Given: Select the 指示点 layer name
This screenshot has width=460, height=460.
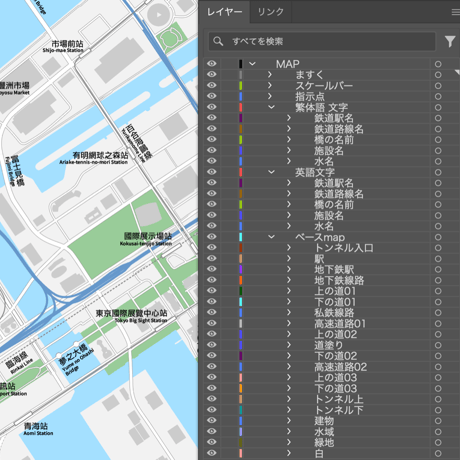Looking at the screenshot, I should pyautogui.click(x=310, y=97).
